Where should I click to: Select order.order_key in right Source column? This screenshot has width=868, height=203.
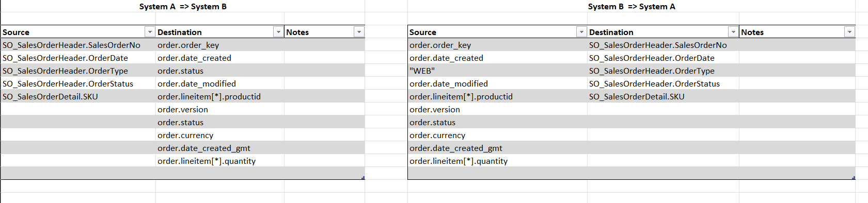(x=497, y=45)
